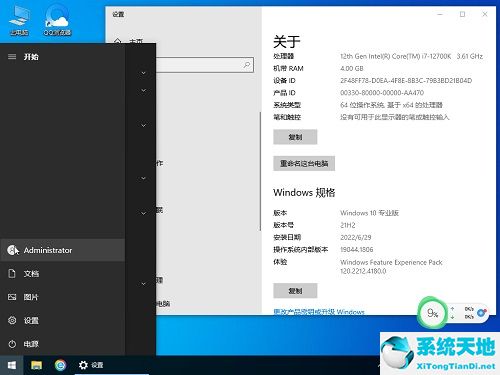Viewport: 500px width, 375px height.
Task: Close the Settings window
Action: coord(485,14)
